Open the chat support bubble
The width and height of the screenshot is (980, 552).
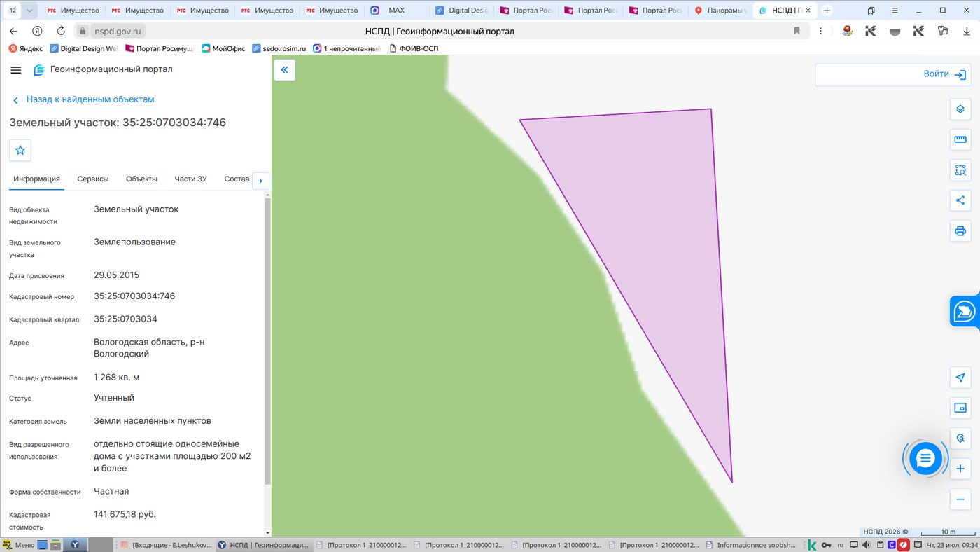(925, 459)
